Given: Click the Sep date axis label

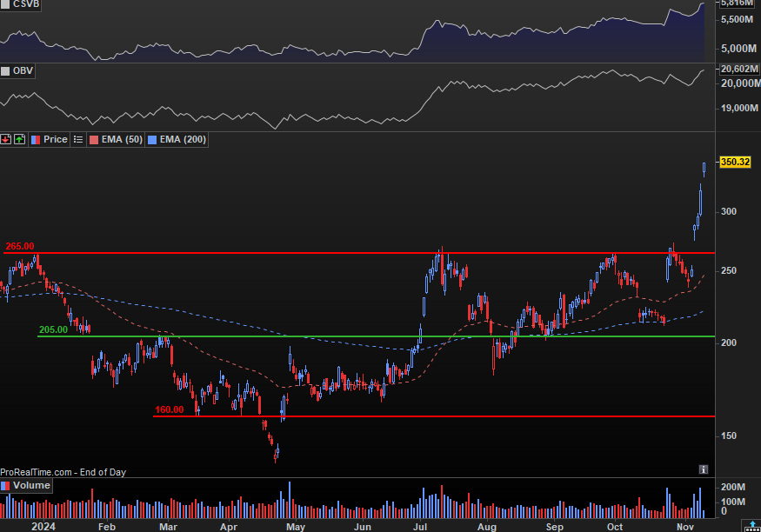Looking at the screenshot, I should (x=554, y=527).
